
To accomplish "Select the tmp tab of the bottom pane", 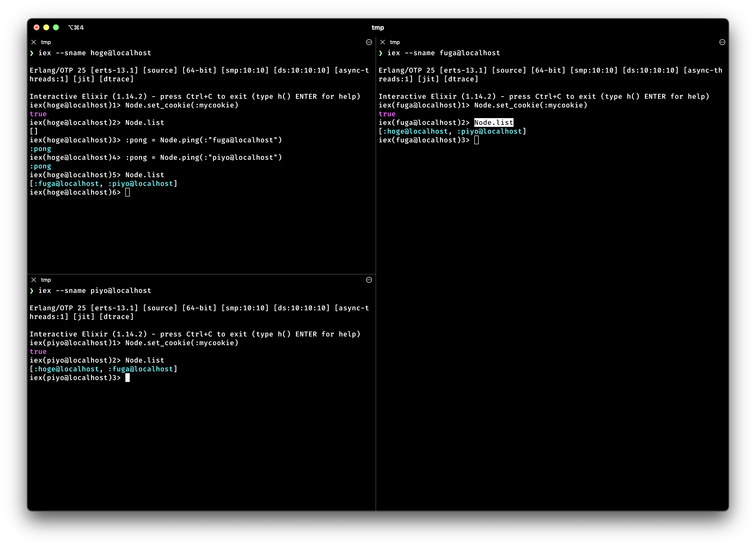I will tap(46, 280).
